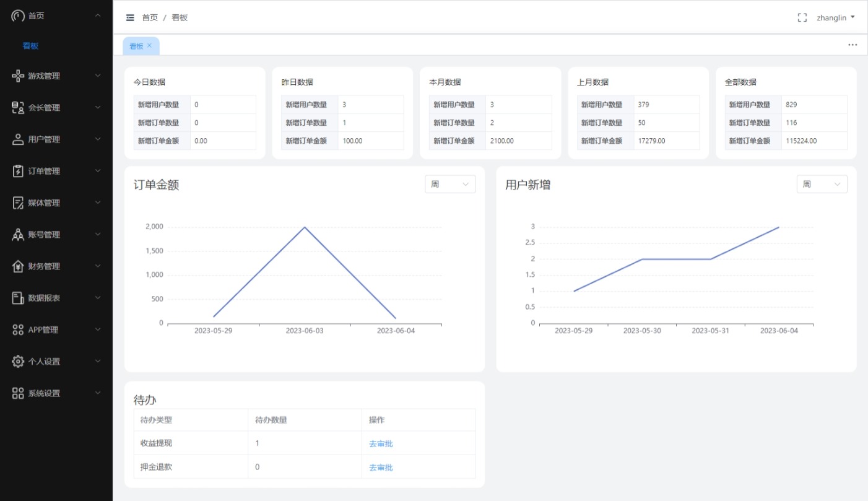This screenshot has width=868, height=501.
Task: Close the 看板 tab with X
Action: pos(149,45)
